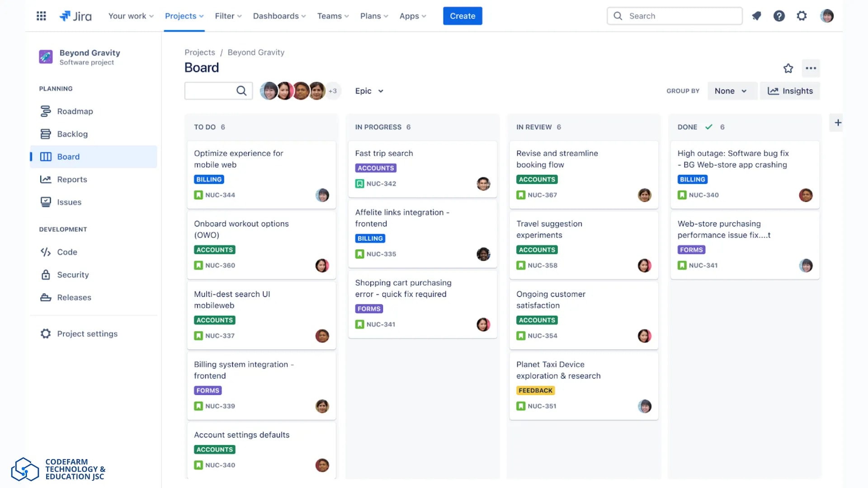Open the Beyond Gravity breadcrumb link

[x=256, y=52]
